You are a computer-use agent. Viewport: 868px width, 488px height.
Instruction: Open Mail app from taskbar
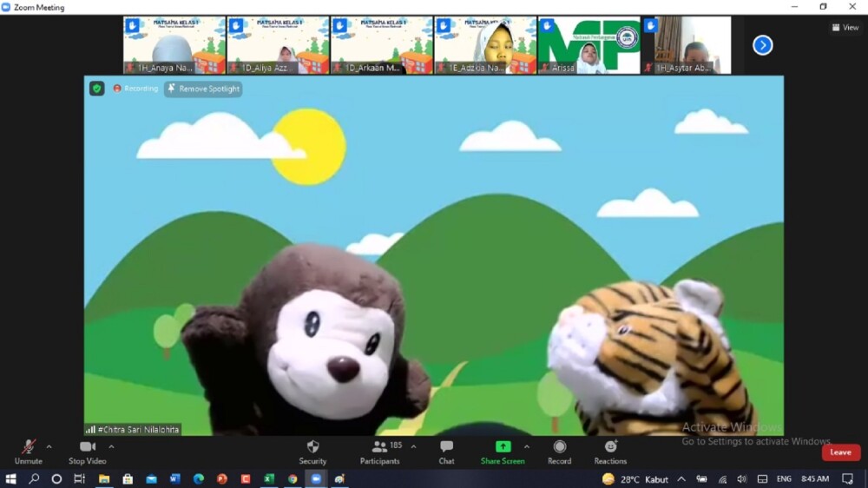151,478
